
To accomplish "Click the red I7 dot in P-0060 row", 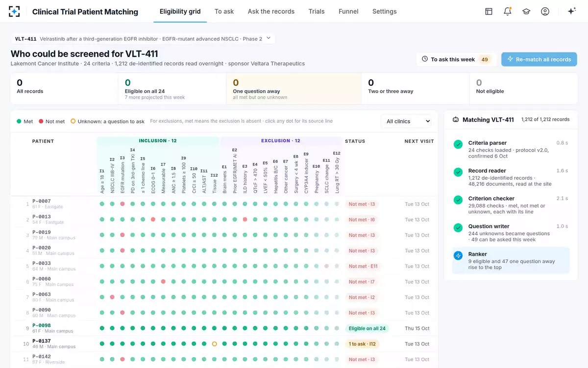I will [x=163, y=282].
